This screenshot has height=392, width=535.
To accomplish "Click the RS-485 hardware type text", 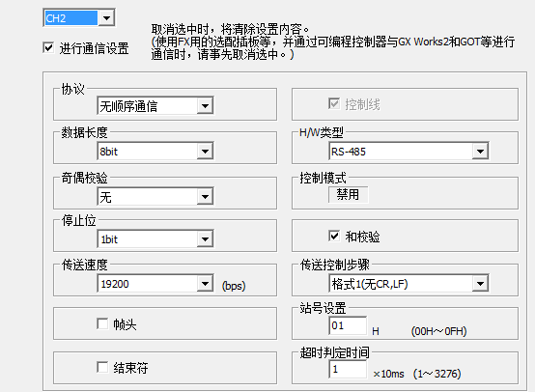I will (x=349, y=152).
